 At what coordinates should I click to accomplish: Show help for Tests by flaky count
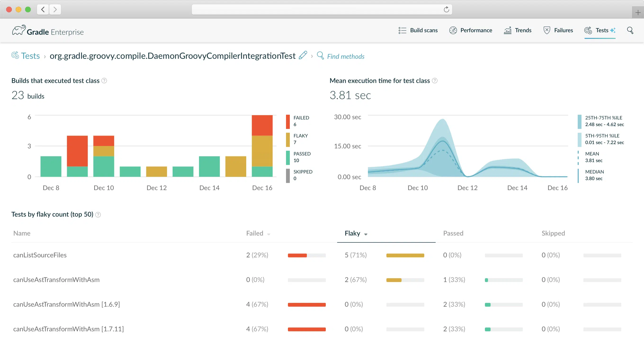click(x=98, y=215)
